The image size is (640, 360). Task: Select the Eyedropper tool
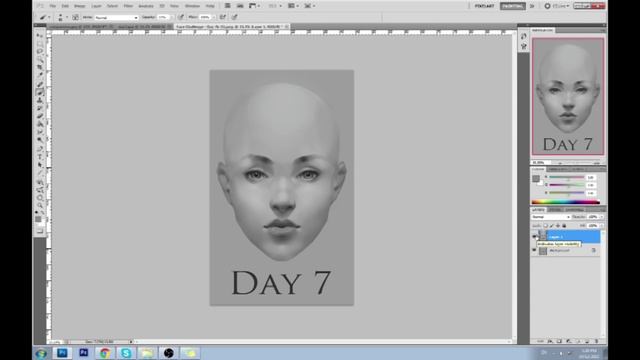[40, 76]
